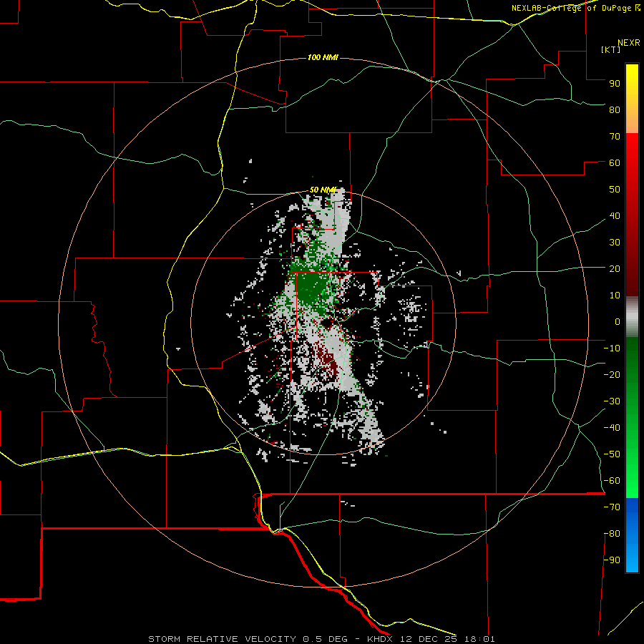Click the positive 40 scale value

[x=615, y=216]
